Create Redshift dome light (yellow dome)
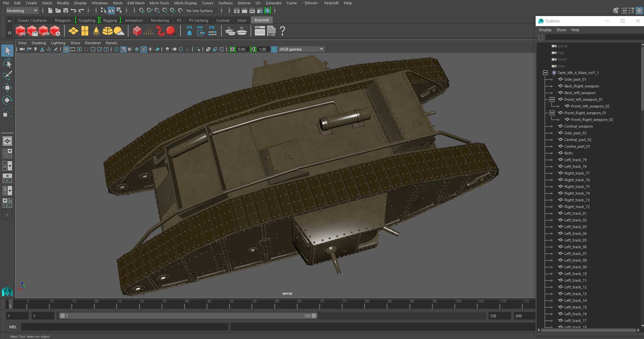Image resolution: width=644 pixels, height=339 pixels. [x=107, y=31]
